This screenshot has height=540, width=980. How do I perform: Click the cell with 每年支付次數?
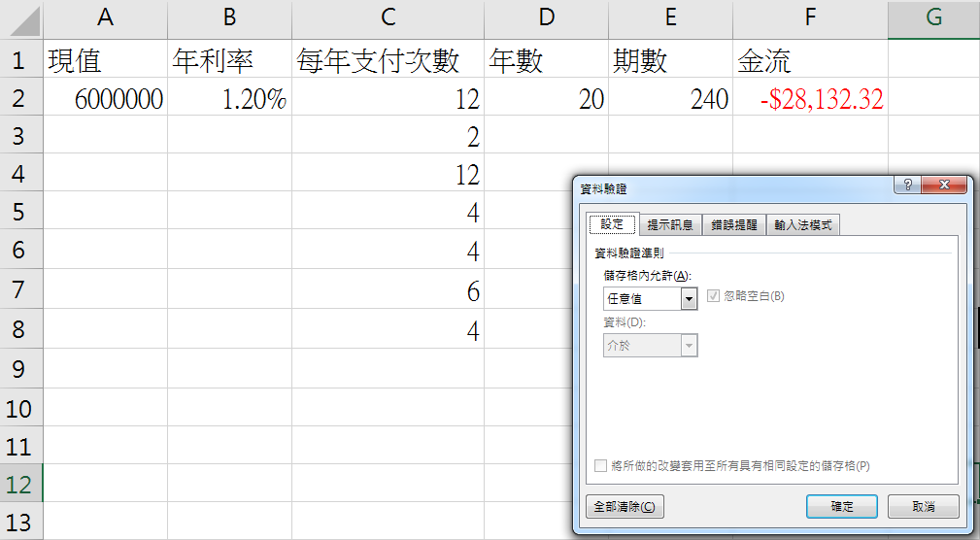pos(388,60)
